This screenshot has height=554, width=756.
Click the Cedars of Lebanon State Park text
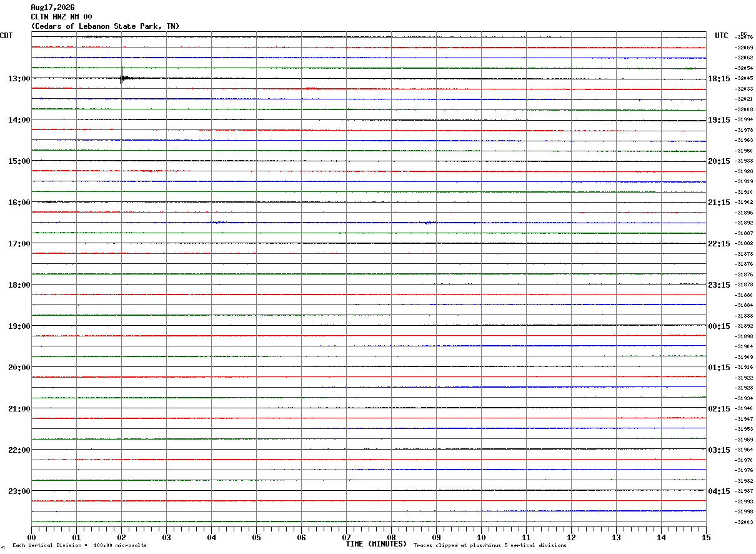click(x=99, y=26)
